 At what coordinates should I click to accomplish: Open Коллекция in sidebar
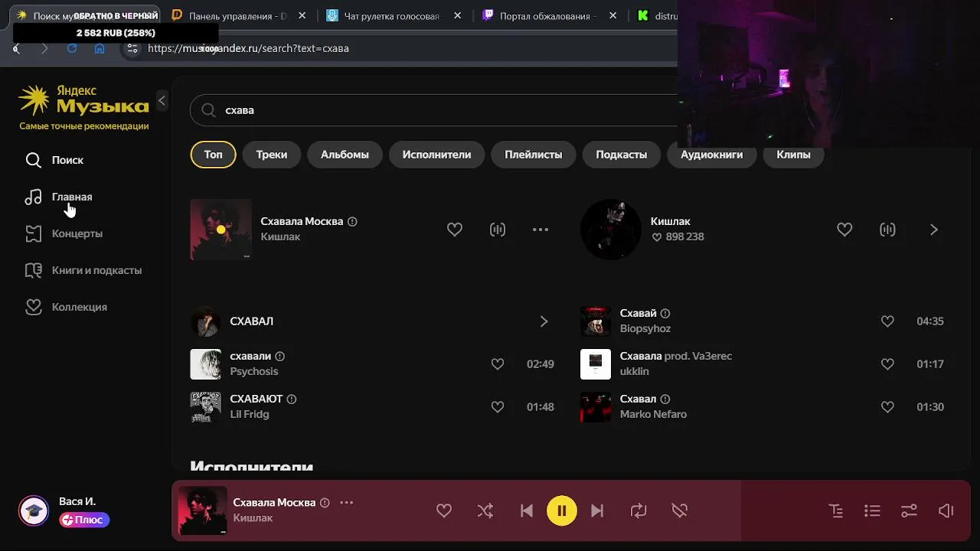coord(66,307)
